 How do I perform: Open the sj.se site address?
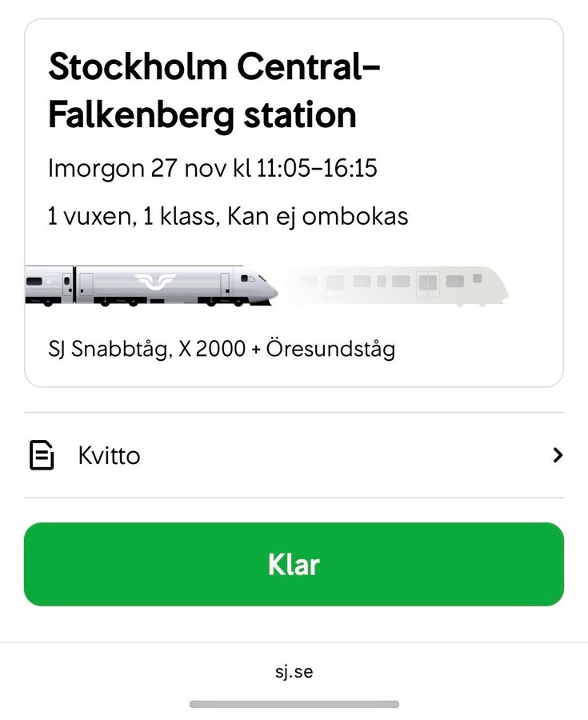294,671
